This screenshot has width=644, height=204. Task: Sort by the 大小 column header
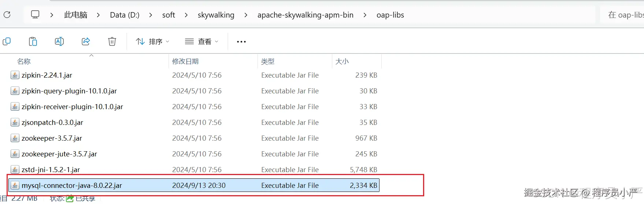tap(342, 61)
